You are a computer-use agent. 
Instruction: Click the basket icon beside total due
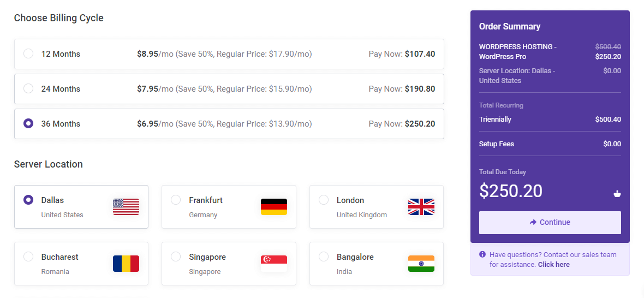[617, 193]
